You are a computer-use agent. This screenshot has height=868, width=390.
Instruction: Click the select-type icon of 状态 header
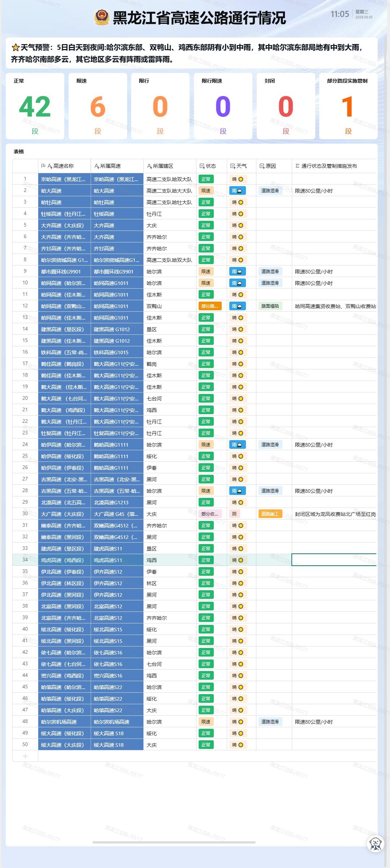pos(202,166)
